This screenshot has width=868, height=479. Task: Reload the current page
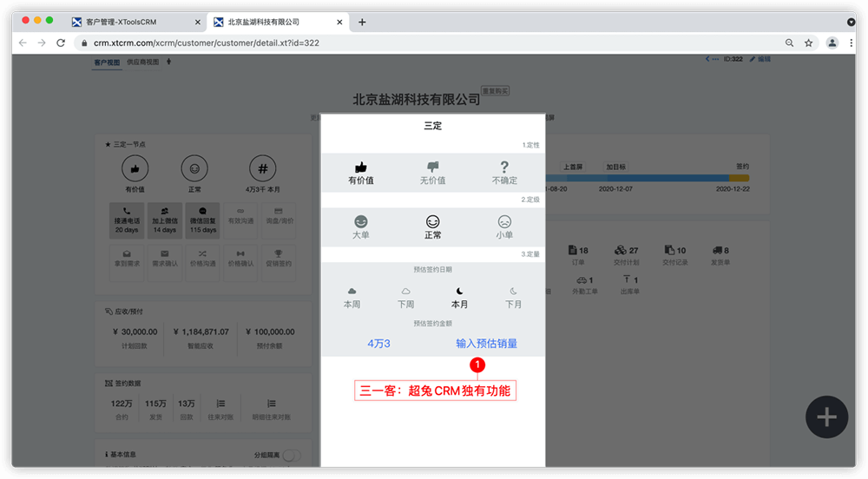tap(61, 43)
